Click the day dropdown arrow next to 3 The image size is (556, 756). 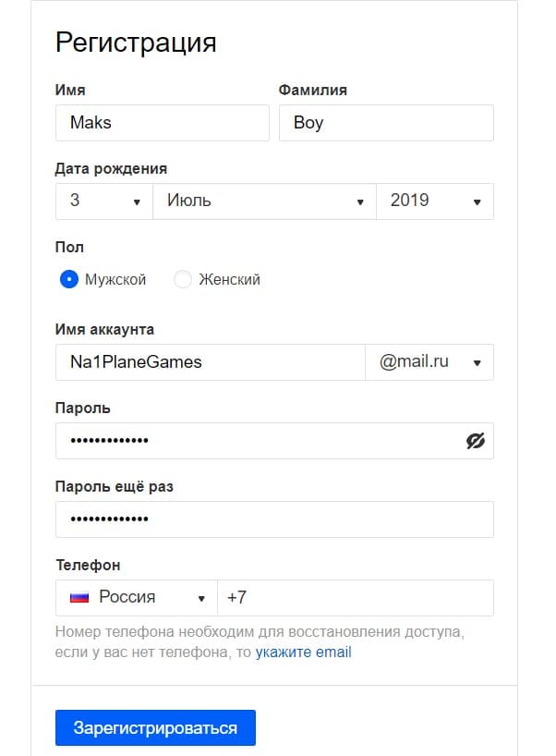point(137,201)
